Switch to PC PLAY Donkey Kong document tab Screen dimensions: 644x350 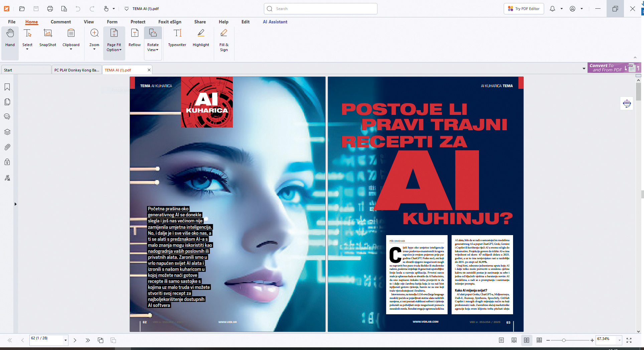tap(77, 70)
